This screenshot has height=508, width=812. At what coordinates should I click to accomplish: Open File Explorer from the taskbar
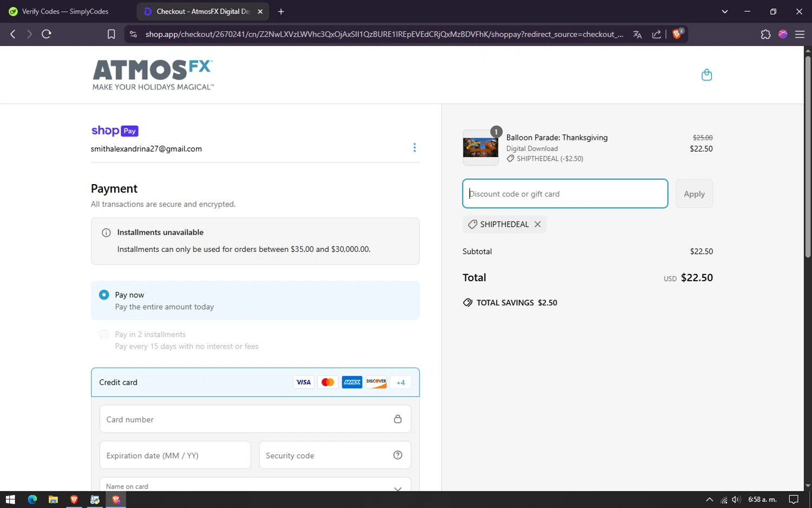[x=53, y=499]
